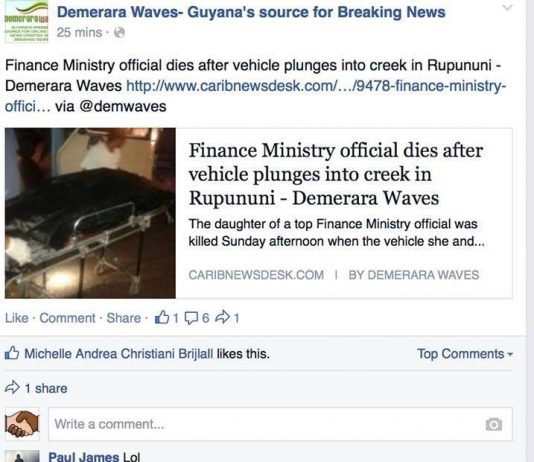534x462 pixels.
Task: Click the 25 mins post timestamp
Action: click(x=79, y=33)
